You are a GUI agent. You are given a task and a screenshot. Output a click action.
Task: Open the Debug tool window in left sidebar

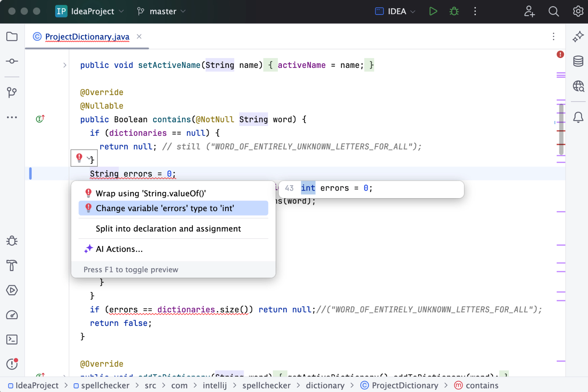(x=12, y=241)
